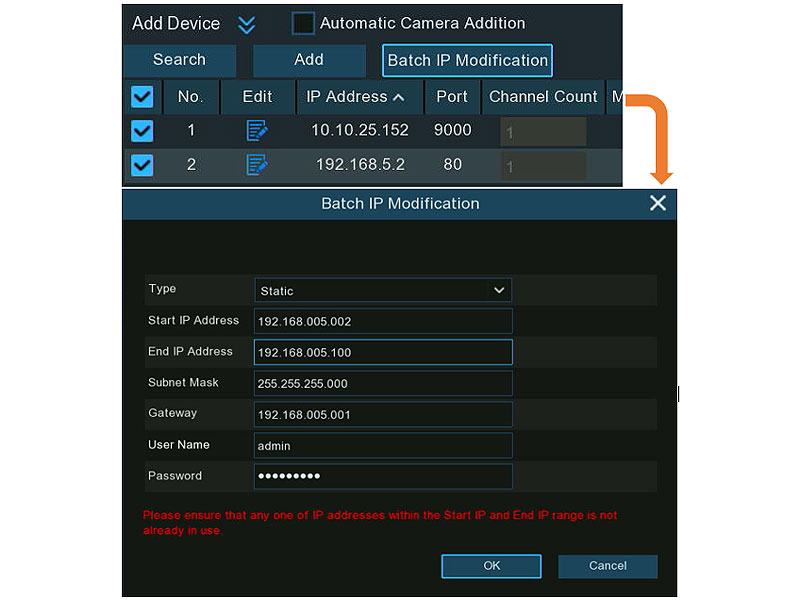Expand the Add Device chevron menu
800x600 pixels.
click(246, 23)
